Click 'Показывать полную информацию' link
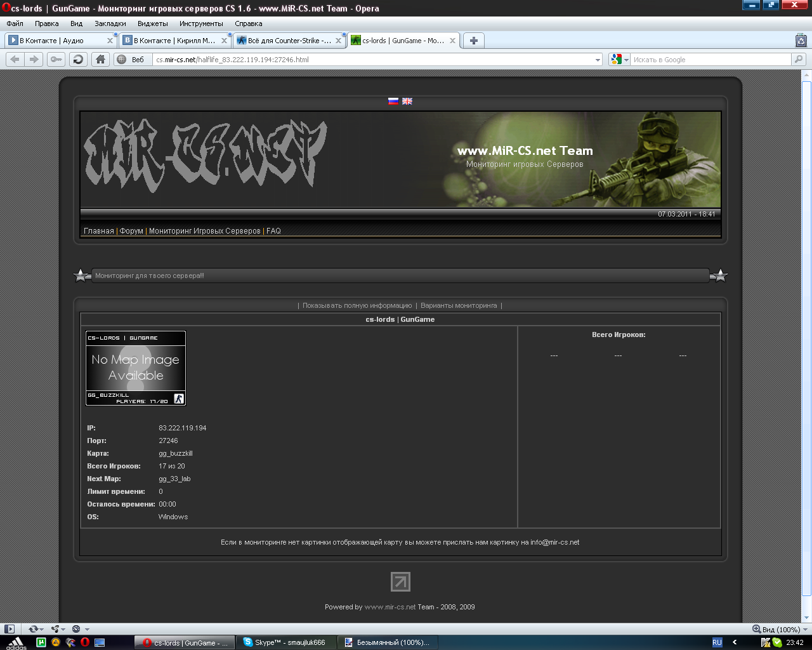The width and height of the screenshot is (812, 650). tap(357, 305)
